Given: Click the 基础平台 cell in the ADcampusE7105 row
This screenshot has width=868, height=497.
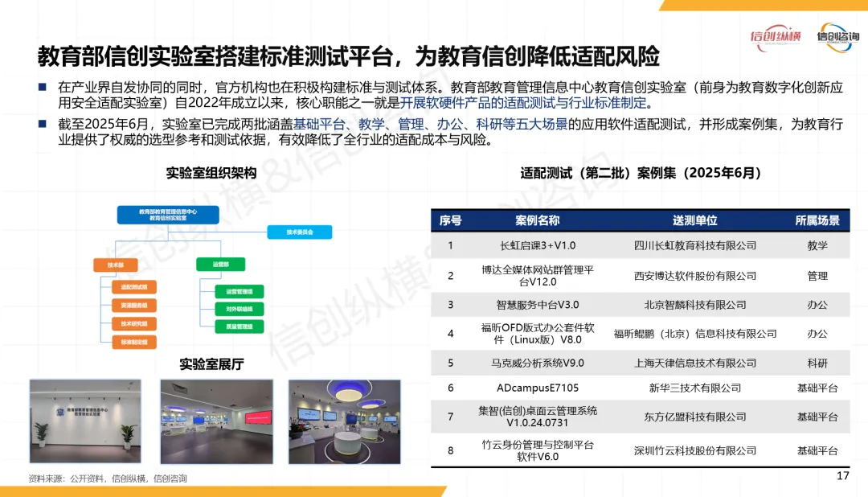Looking at the screenshot, I should tap(817, 388).
